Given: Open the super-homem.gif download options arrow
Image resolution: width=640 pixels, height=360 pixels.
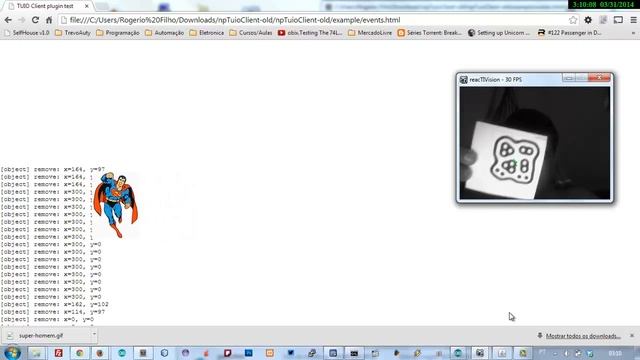Looking at the screenshot, I should tap(94, 336).
